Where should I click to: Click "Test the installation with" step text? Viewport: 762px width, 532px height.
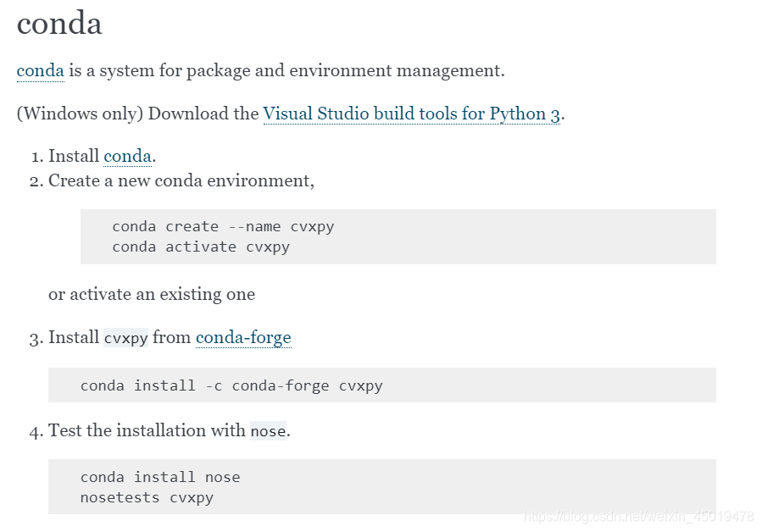point(147,430)
